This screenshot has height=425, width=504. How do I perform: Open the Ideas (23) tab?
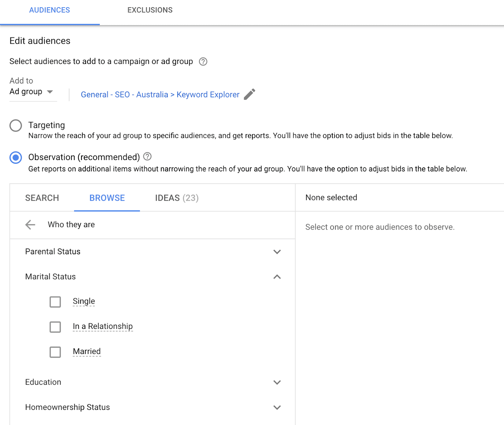pos(177,198)
